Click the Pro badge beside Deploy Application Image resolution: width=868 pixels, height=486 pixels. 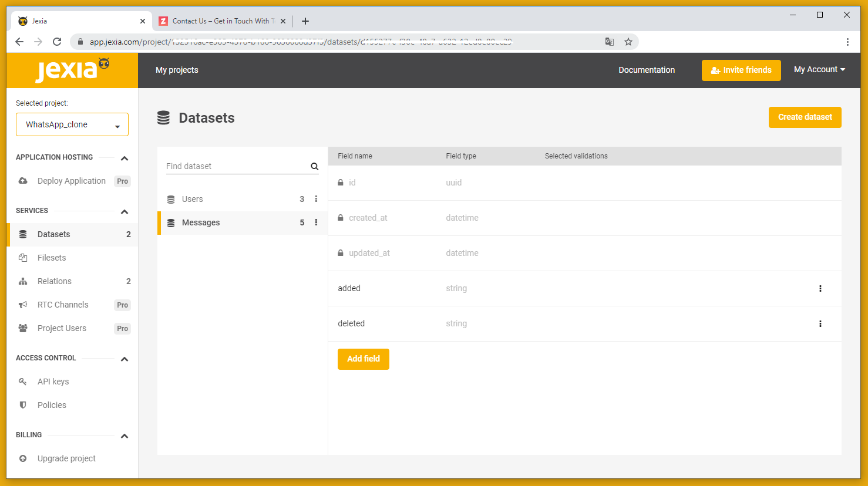click(x=122, y=181)
